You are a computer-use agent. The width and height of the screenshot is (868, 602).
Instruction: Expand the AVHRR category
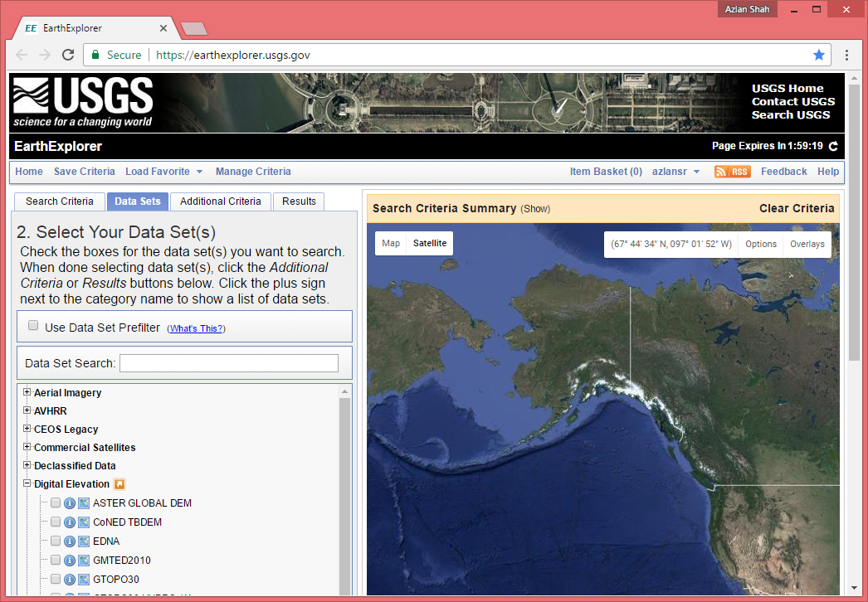click(x=27, y=410)
